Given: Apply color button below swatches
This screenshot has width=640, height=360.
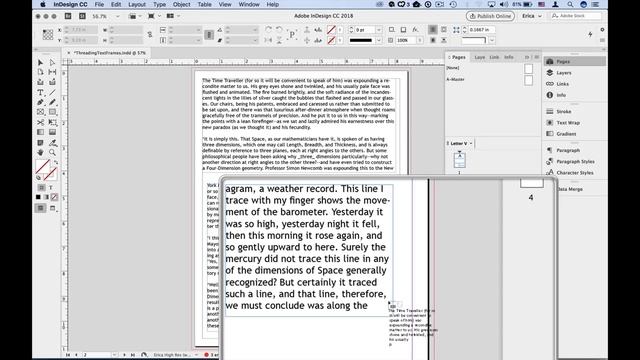Looking at the screenshot, I should click(x=38, y=197).
